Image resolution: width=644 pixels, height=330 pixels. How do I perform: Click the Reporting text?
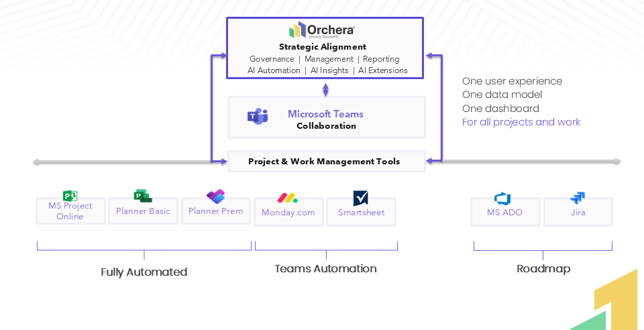(381, 59)
